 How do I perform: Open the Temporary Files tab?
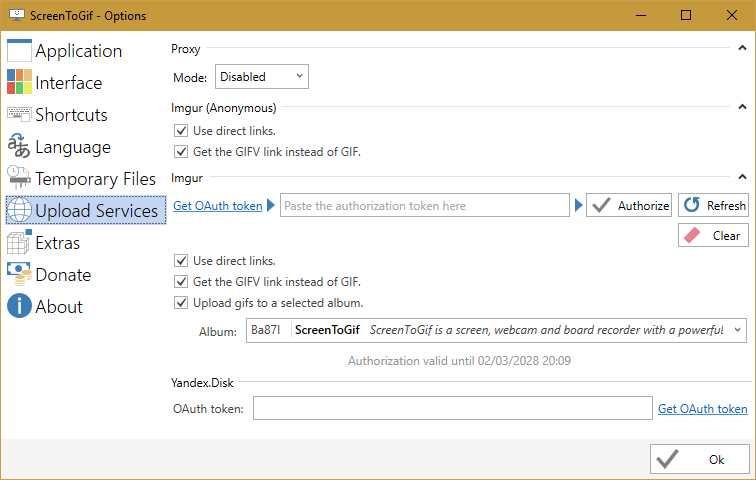pos(85,178)
